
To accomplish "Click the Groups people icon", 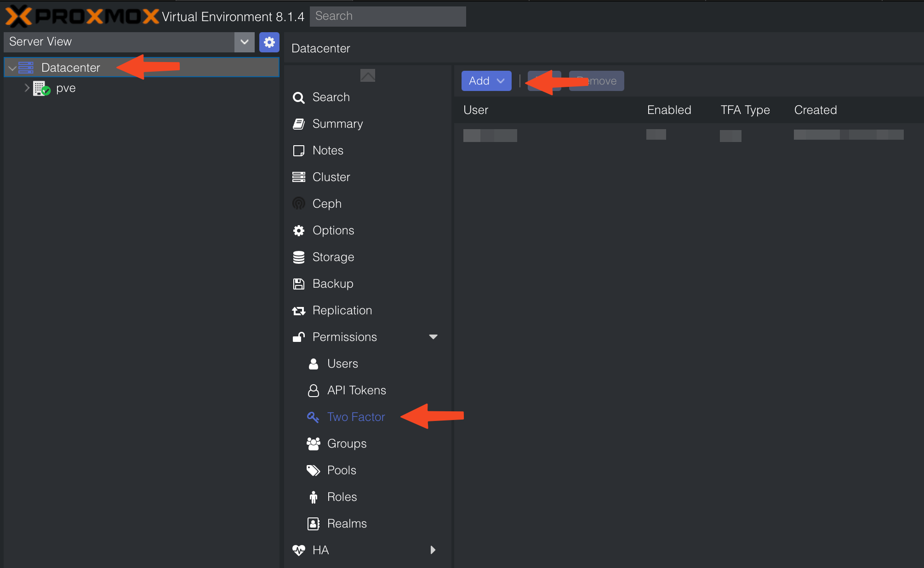I will tap(314, 443).
